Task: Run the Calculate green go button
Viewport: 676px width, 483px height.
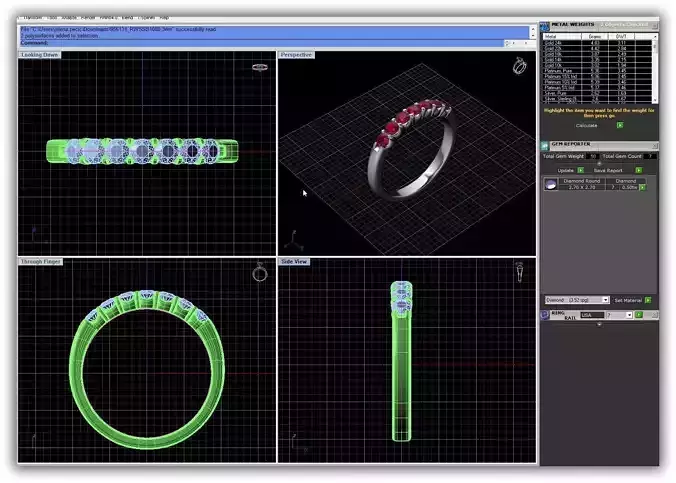Action: tap(620, 125)
